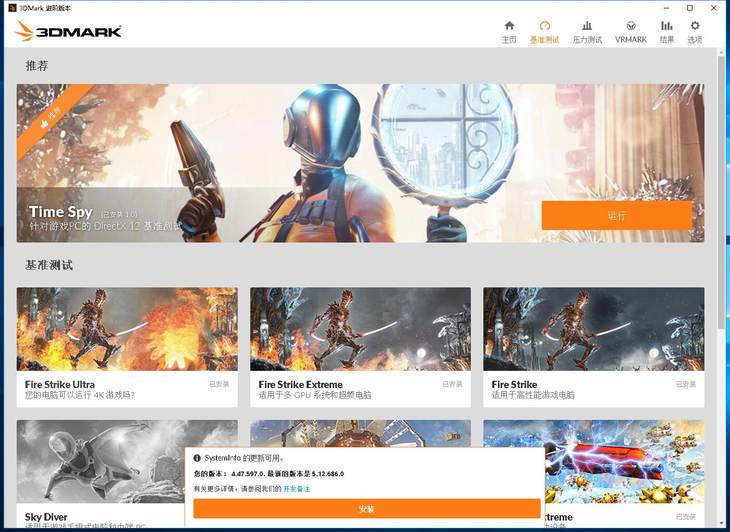Click the info icon in update notice
Screen dimensions: 730x532
(x=197, y=458)
